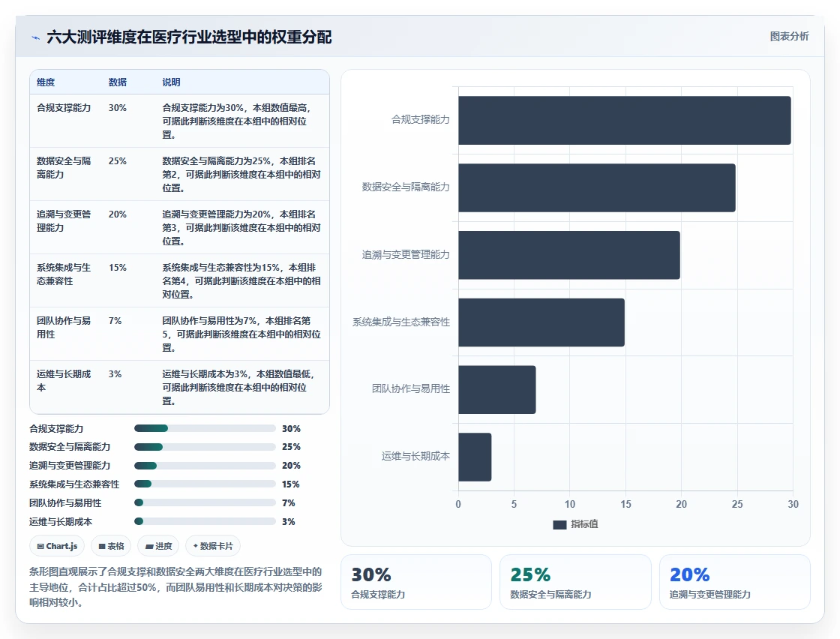The width and height of the screenshot is (840, 639).
Task: Click the 团队协作与易用性 chart bar
Action: 497,390
